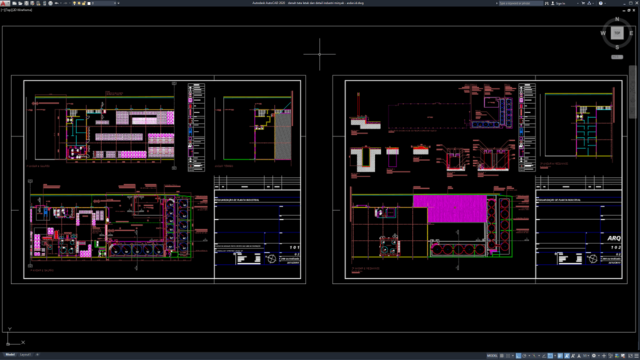Click the magenta hatched area in right sheet
The height and width of the screenshot is (360, 640).
450,208
